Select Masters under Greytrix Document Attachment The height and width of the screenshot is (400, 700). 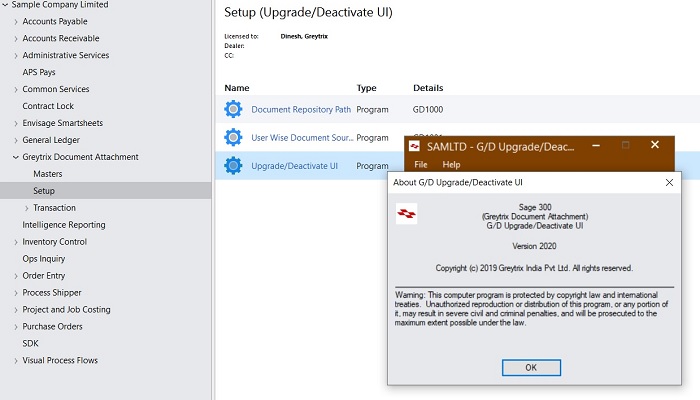[48, 174]
